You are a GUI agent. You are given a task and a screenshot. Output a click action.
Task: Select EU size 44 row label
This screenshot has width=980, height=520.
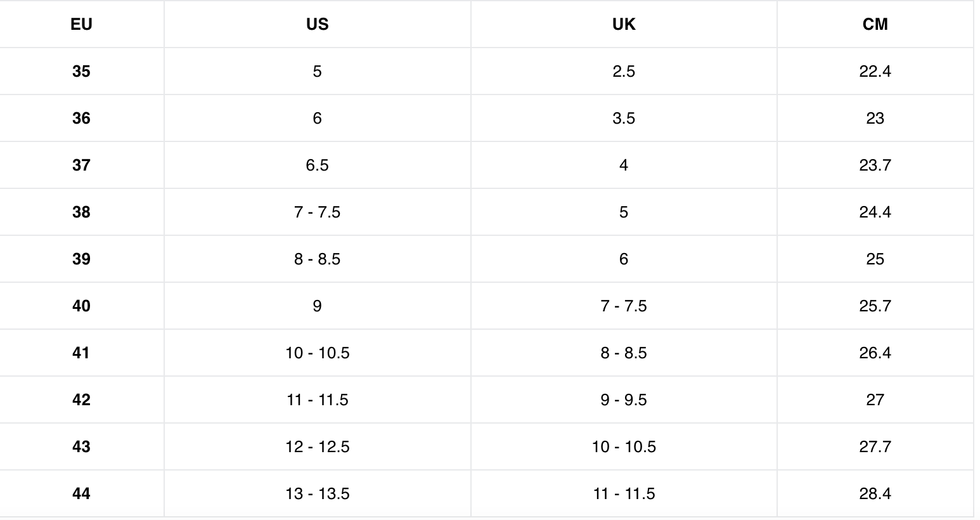(x=81, y=493)
